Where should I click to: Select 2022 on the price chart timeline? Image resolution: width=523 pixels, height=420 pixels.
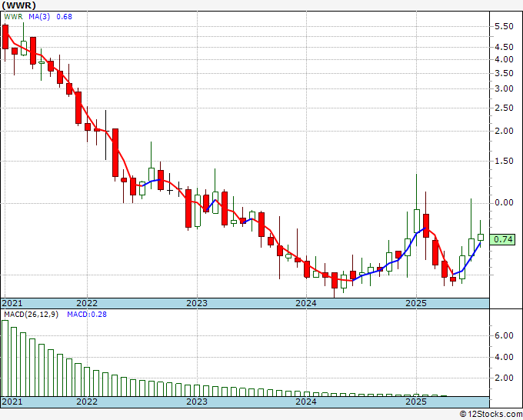click(x=87, y=303)
